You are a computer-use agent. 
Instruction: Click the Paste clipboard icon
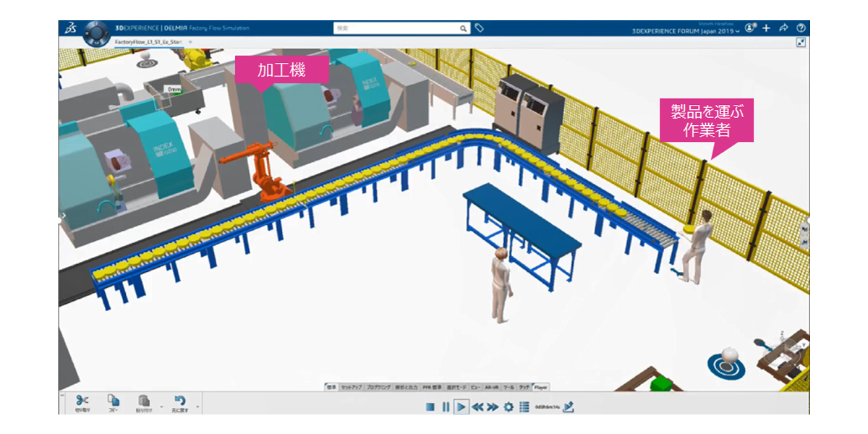[144, 401]
